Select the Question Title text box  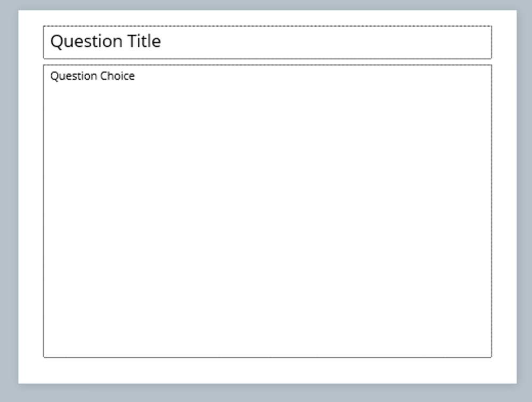point(267,42)
